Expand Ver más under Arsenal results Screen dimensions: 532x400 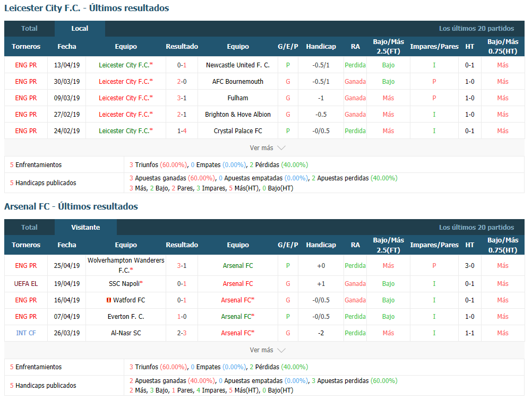268,350
